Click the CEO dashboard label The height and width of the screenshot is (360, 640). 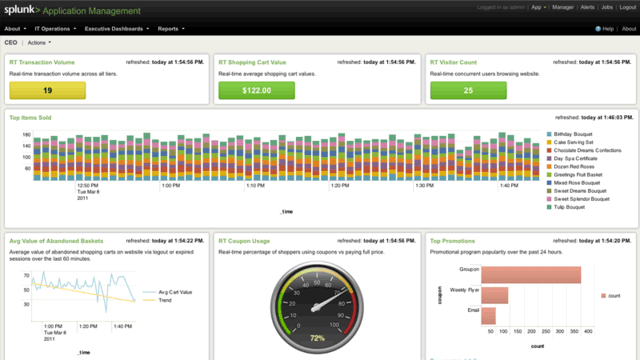coord(11,42)
